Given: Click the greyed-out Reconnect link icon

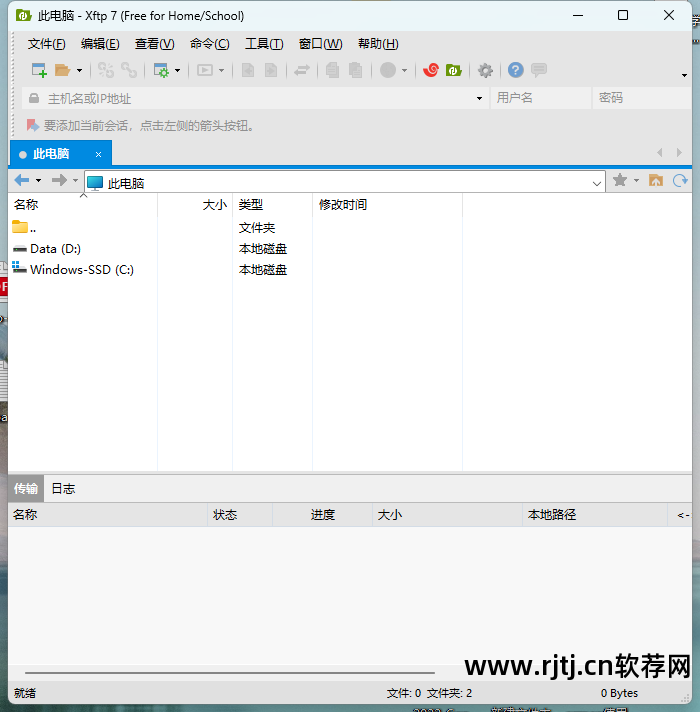Looking at the screenshot, I should [129, 70].
